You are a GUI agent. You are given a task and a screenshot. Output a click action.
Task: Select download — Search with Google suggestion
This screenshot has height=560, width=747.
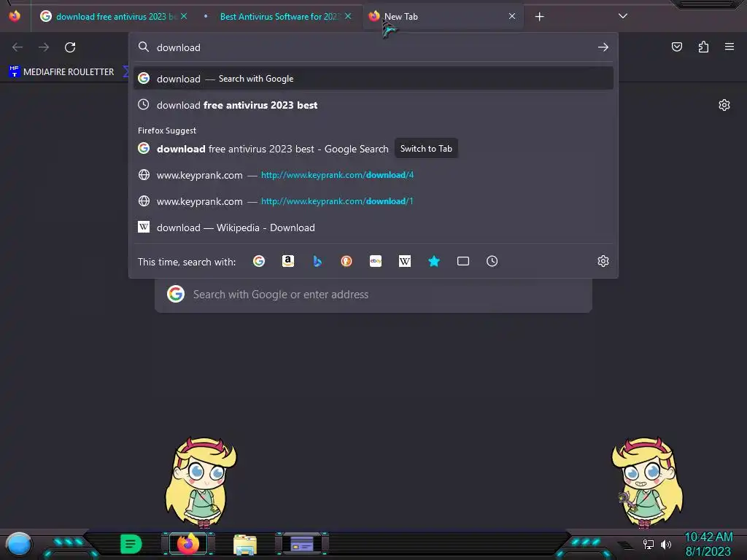373,79
